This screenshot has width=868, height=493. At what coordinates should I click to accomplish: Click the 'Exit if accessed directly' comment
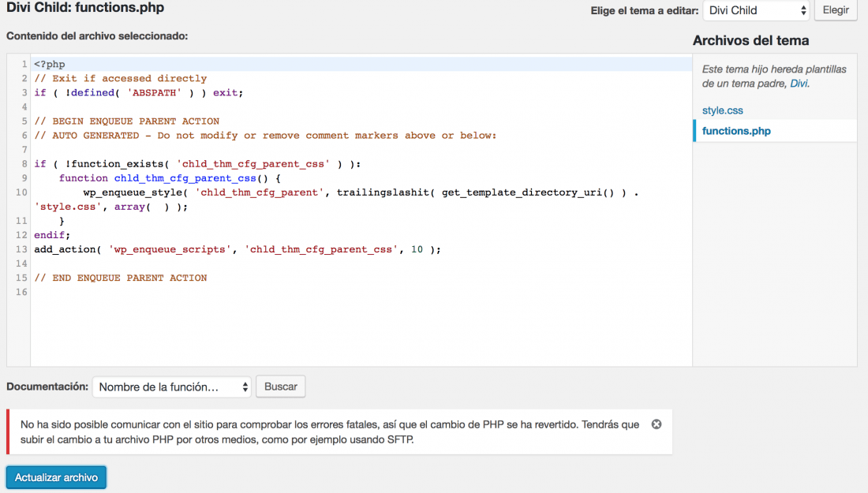tap(121, 79)
